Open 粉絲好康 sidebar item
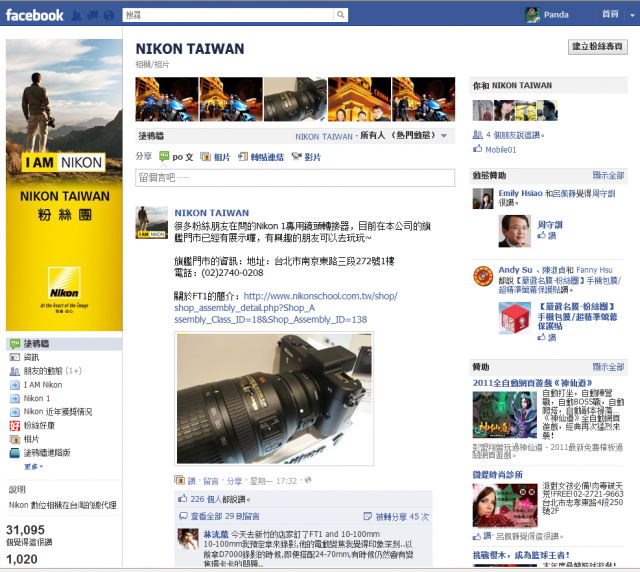 (x=32, y=425)
